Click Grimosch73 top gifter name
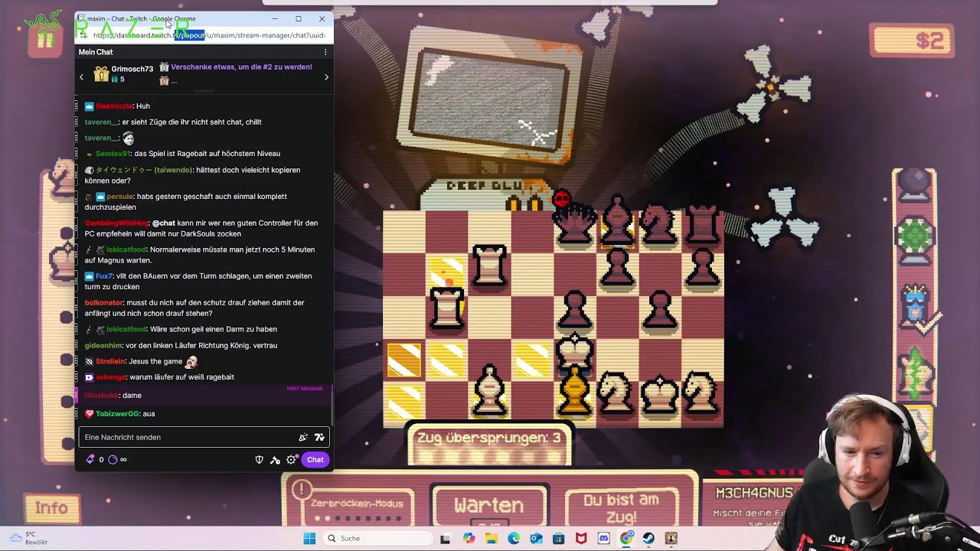 pos(132,69)
